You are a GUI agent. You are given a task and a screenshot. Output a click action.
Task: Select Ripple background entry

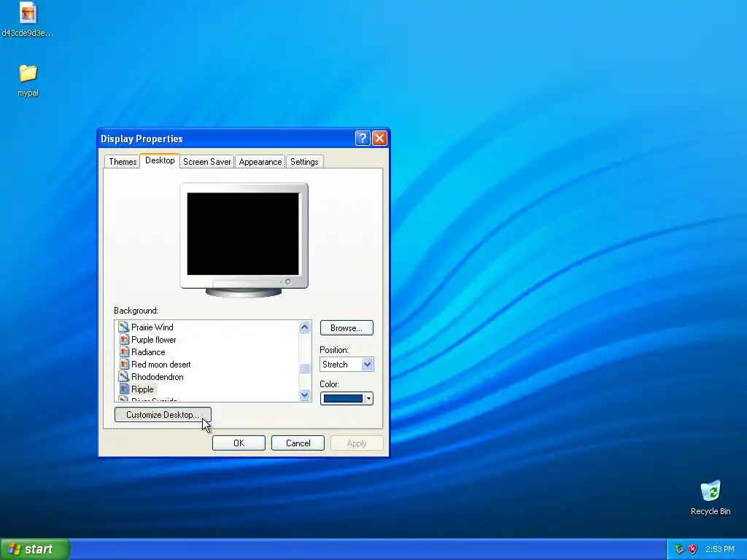(x=142, y=389)
